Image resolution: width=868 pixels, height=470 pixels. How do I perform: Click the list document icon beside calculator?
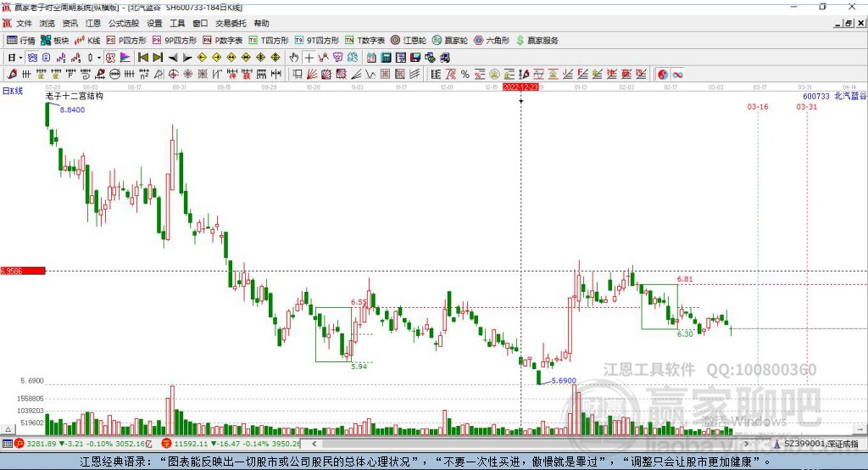click(x=400, y=58)
